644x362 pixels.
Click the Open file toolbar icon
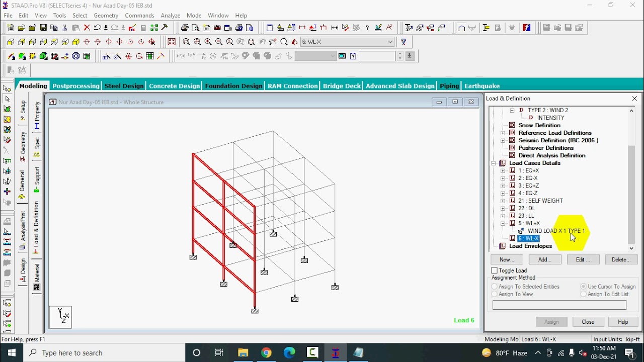22,28
